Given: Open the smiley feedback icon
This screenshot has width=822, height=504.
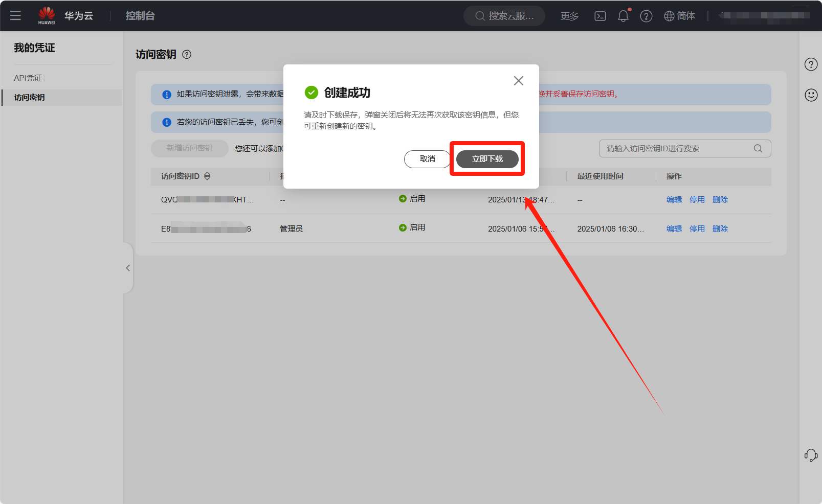Looking at the screenshot, I should click(811, 95).
